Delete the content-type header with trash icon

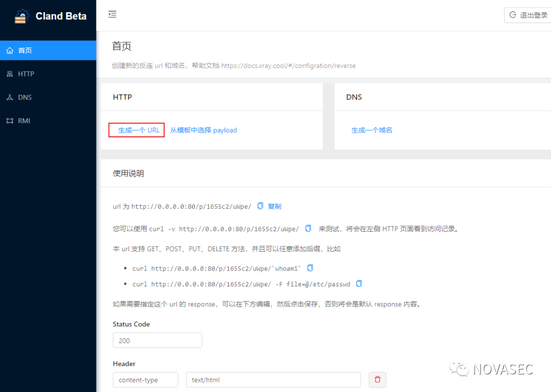point(378,380)
